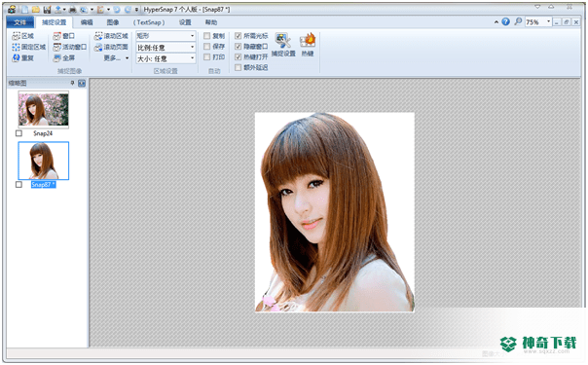Toggle the 所需光标 cursor checkbox
Viewport: 588px width, 365px height.
pyautogui.click(x=239, y=36)
